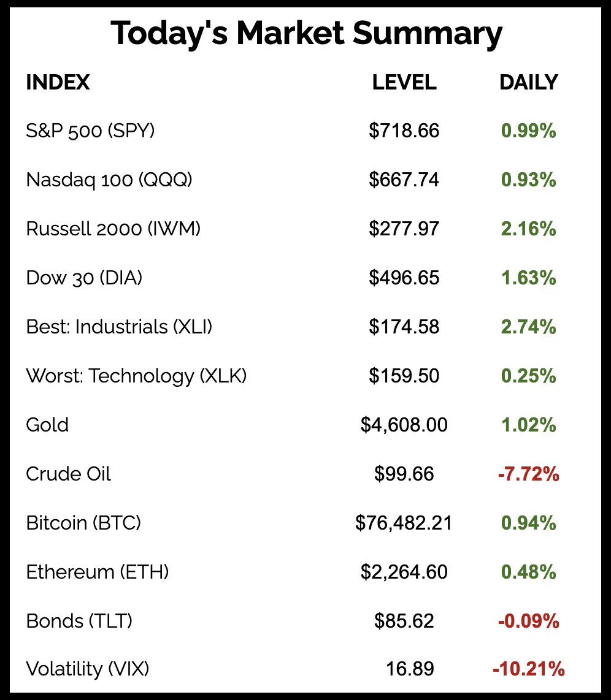Click the Industrials 2.74% daily change
This screenshot has width=611, height=700.
(529, 327)
